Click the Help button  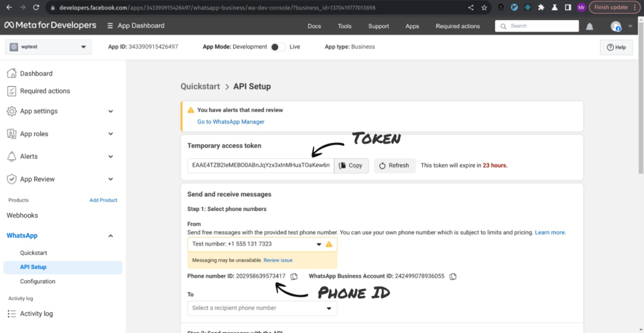tap(616, 47)
